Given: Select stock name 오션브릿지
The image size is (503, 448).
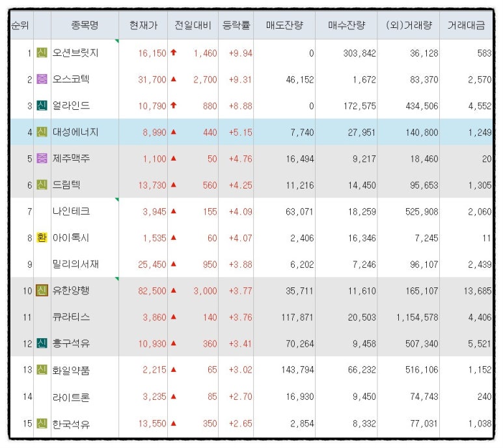Looking at the screenshot, I should click(75, 53).
